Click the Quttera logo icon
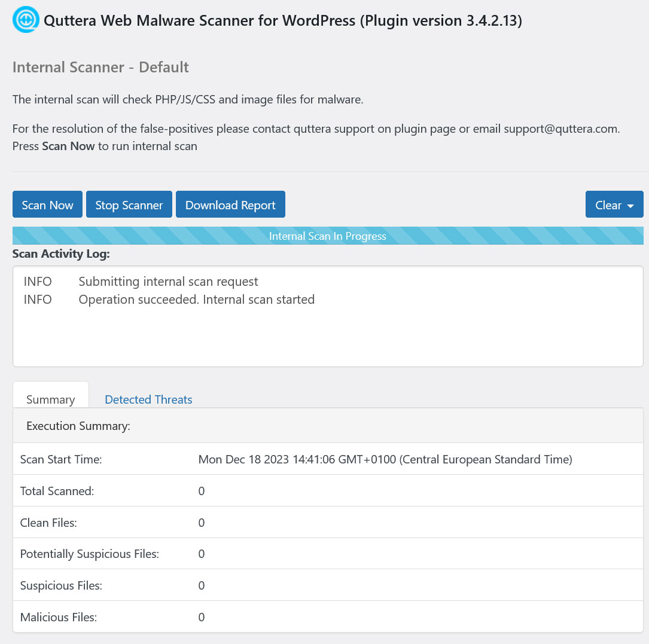649x644 pixels. (x=26, y=20)
